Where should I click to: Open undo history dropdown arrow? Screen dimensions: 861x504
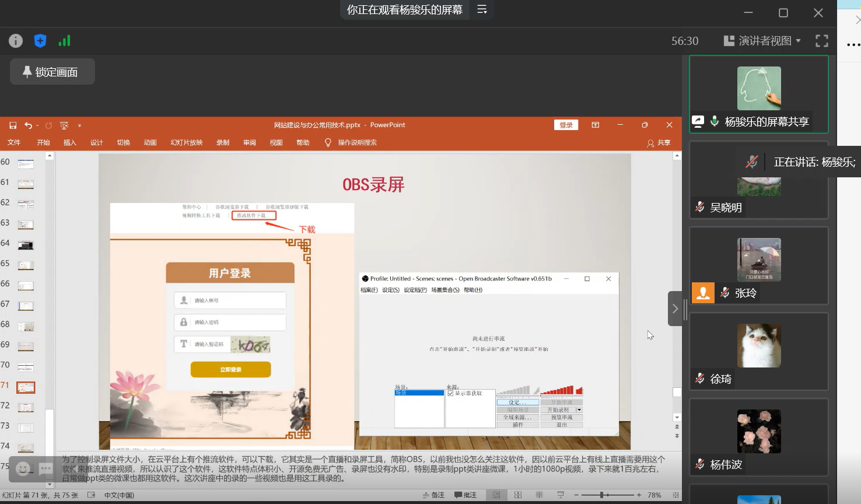coord(37,125)
